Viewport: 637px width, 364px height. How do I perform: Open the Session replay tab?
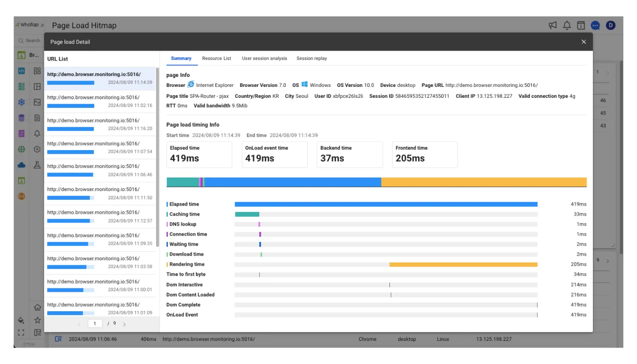pyautogui.click(x=312, y=58)
